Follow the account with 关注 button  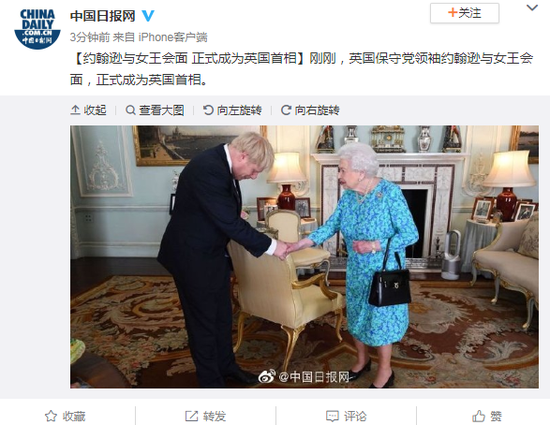464,13
